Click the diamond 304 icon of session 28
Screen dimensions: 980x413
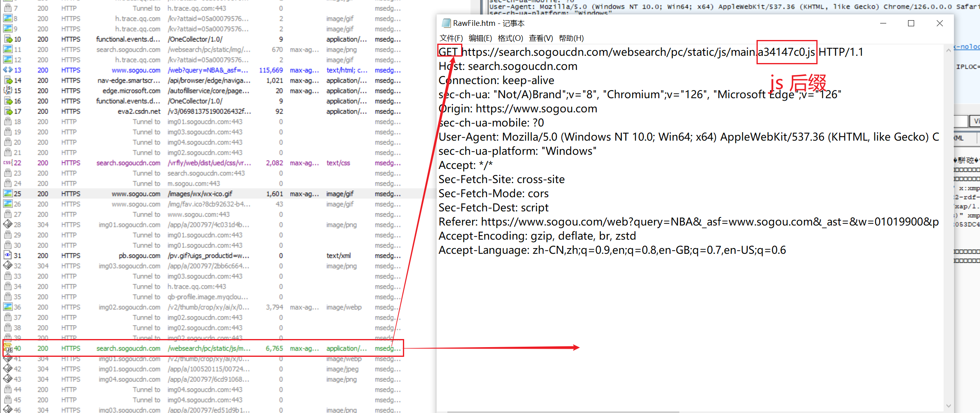click(x=8, y=225)
